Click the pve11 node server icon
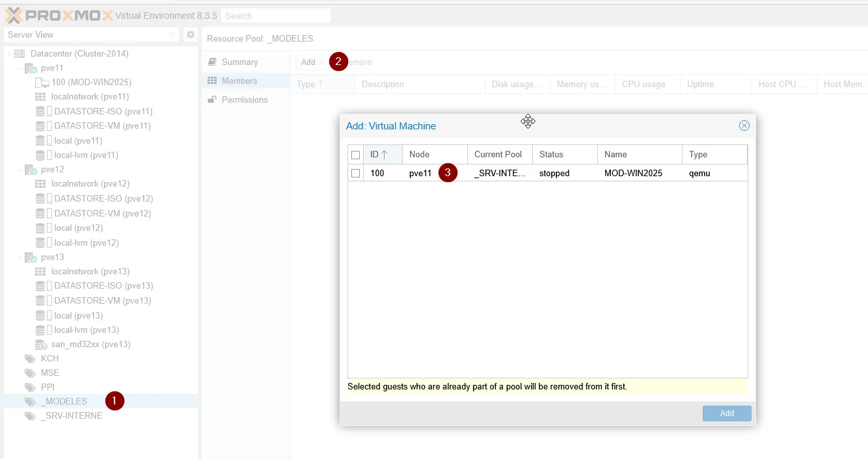 31,68
